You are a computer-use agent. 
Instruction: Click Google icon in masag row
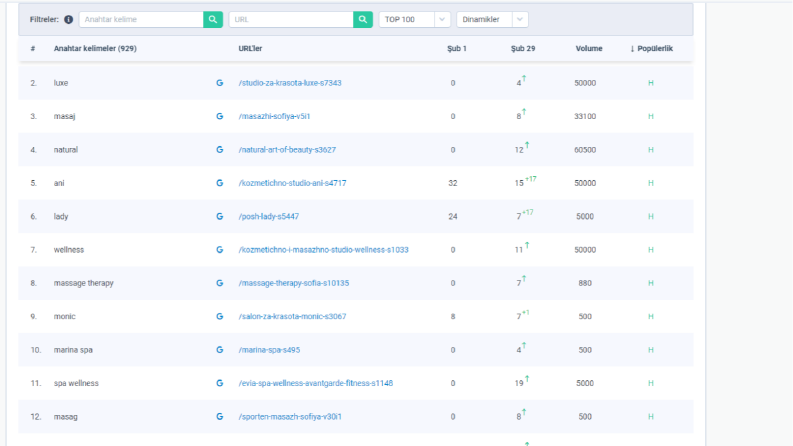pos(219,417)
